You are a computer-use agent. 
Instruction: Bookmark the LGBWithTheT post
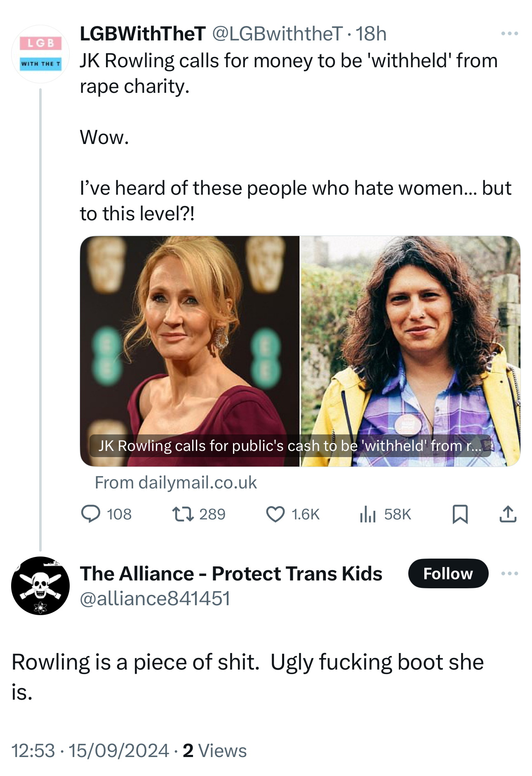pyautogui.click(x=460, y=514)
